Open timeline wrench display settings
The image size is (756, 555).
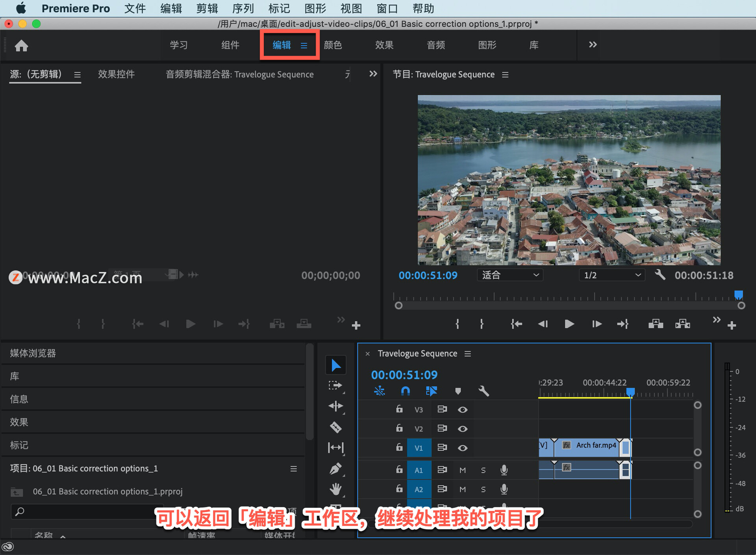coord(484,391)
